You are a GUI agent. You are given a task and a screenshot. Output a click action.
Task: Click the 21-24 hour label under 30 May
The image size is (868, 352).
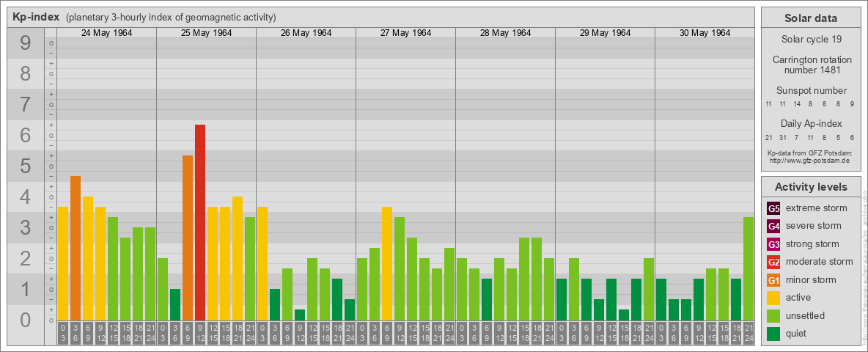[749, 334]
